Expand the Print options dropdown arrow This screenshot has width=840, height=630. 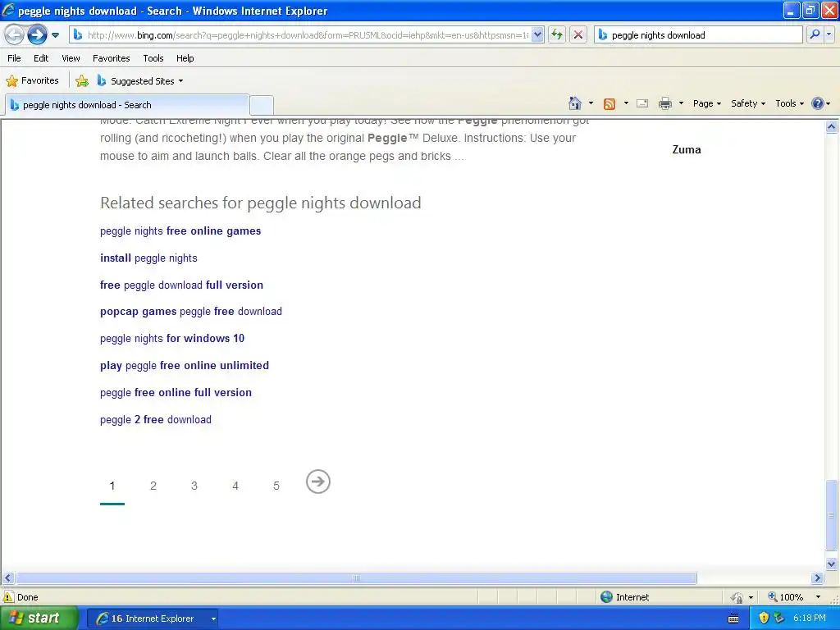[x=681, y=103]
